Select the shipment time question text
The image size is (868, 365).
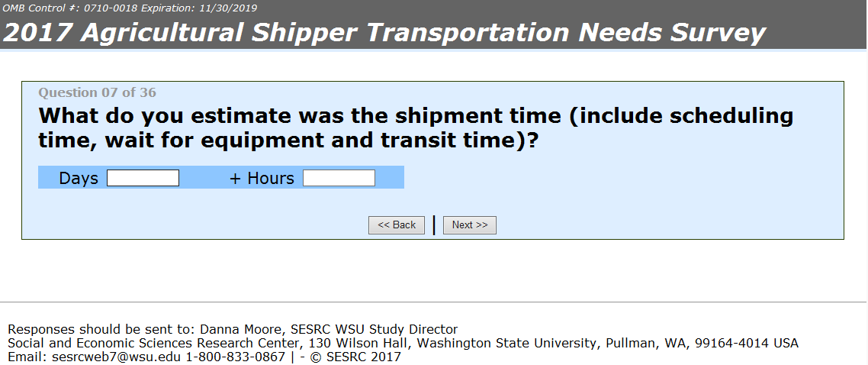416,128
